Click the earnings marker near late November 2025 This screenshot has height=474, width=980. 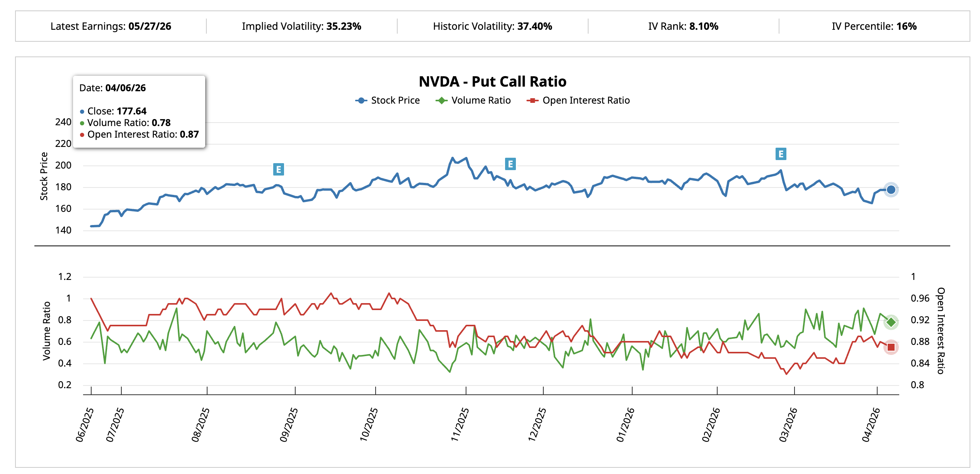click(510, 164)
